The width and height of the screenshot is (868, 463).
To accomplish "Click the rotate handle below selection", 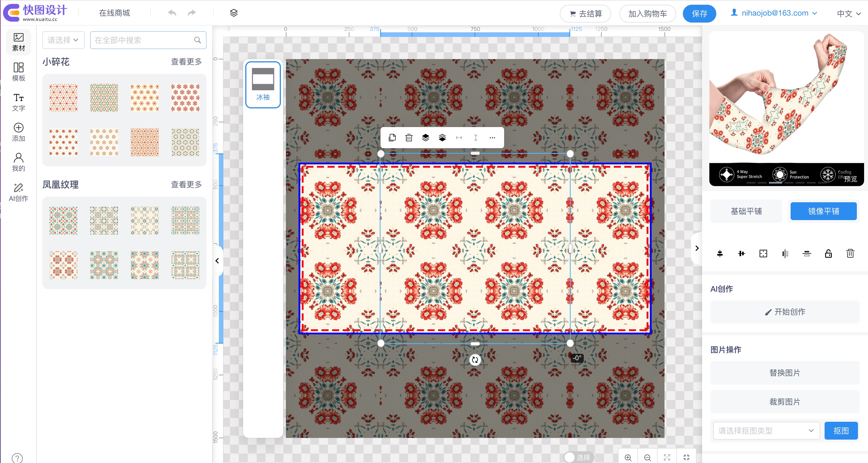I will pyautogui.click(x=475, y=360).
